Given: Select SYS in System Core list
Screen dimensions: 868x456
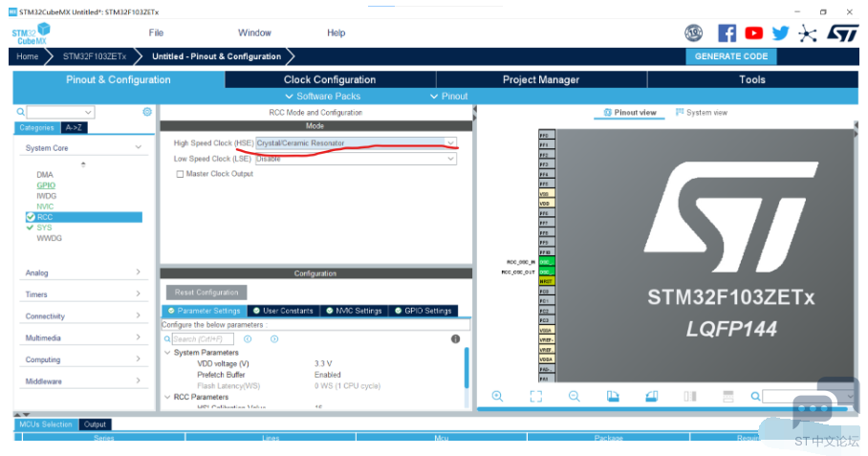Looking at the screenshot, I should 44,228.
